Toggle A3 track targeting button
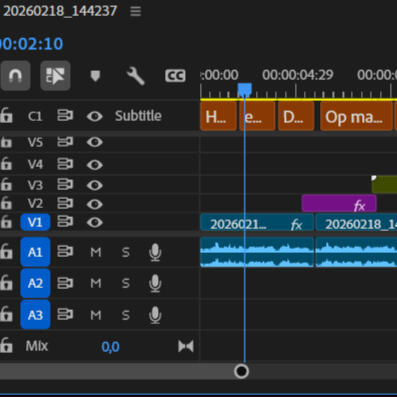Screen dimensions: 397x397 (x=35, y=315)
